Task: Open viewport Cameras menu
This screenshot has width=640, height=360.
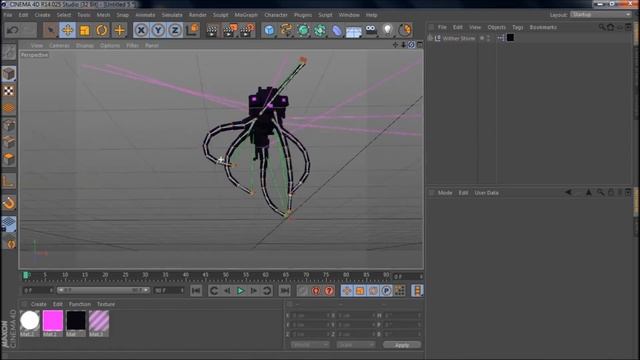Action: pyautogui.click(x=59, y=45)
